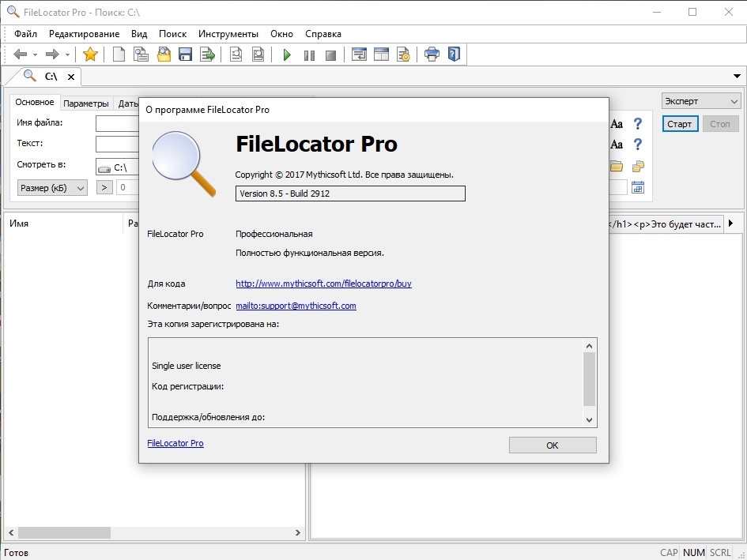
Task: Save search with the floppy disk icon
Action: 185,54
